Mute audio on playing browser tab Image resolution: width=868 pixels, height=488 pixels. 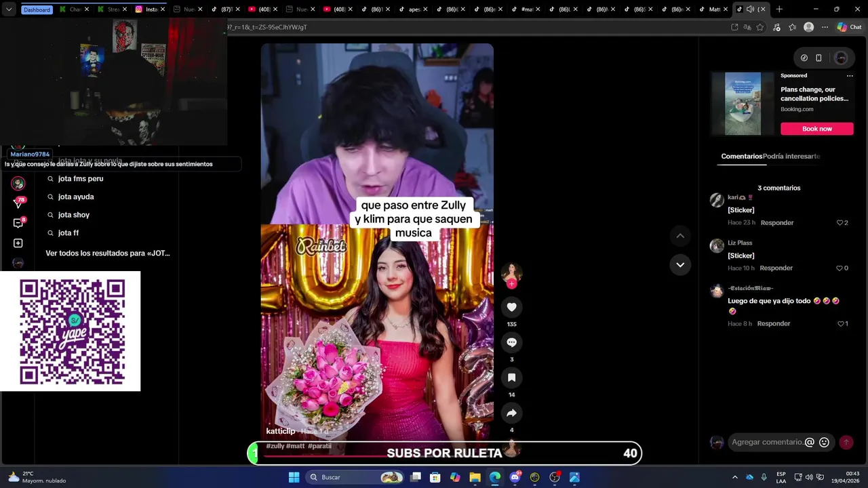point(750,9)
